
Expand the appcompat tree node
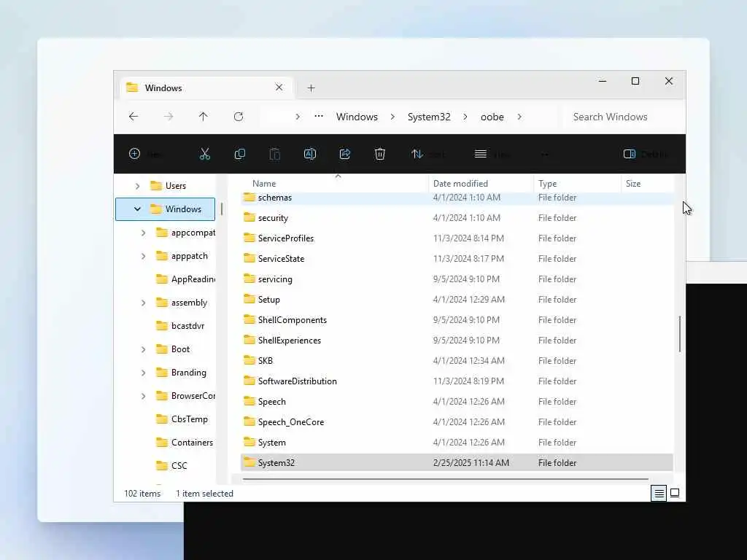tap(144, 233)
